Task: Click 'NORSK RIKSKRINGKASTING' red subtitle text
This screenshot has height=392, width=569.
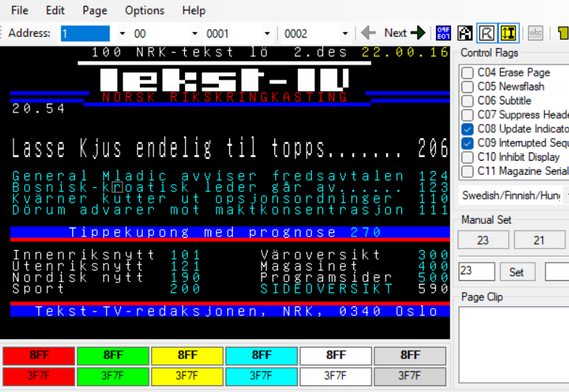Action: coord(225,97)
